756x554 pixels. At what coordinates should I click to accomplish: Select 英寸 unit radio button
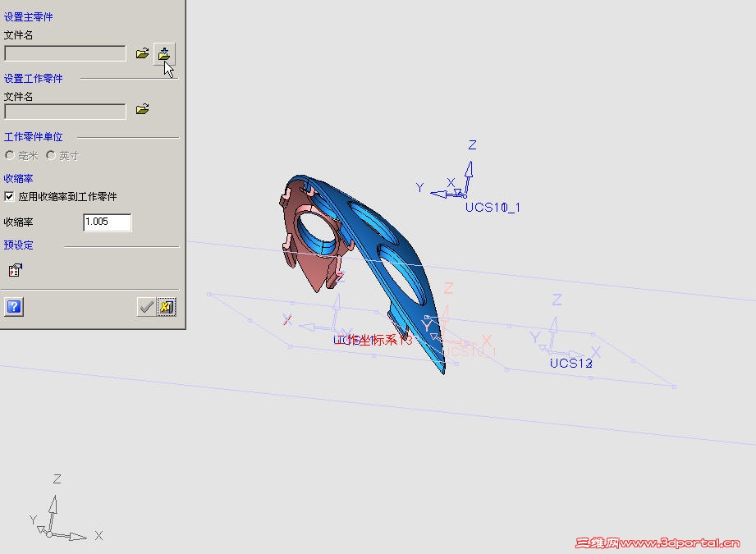(51, 155)
